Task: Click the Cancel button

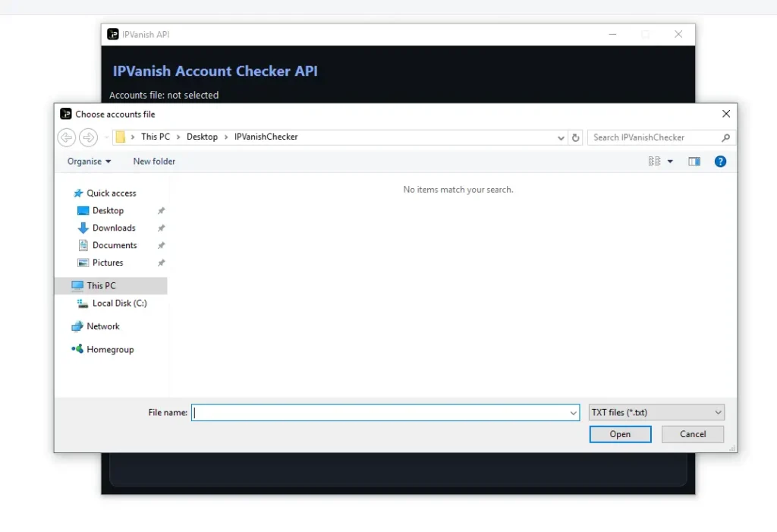Action: (691, 433)
